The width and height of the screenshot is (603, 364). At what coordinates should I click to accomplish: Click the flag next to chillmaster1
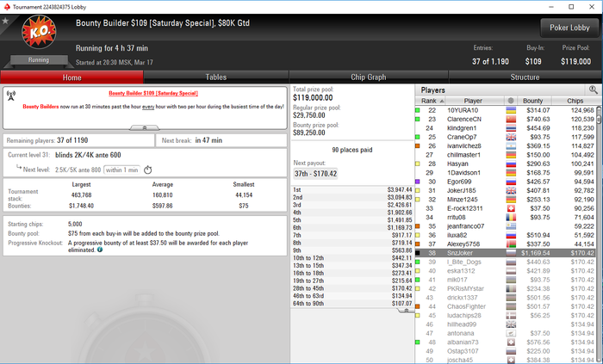511,155
